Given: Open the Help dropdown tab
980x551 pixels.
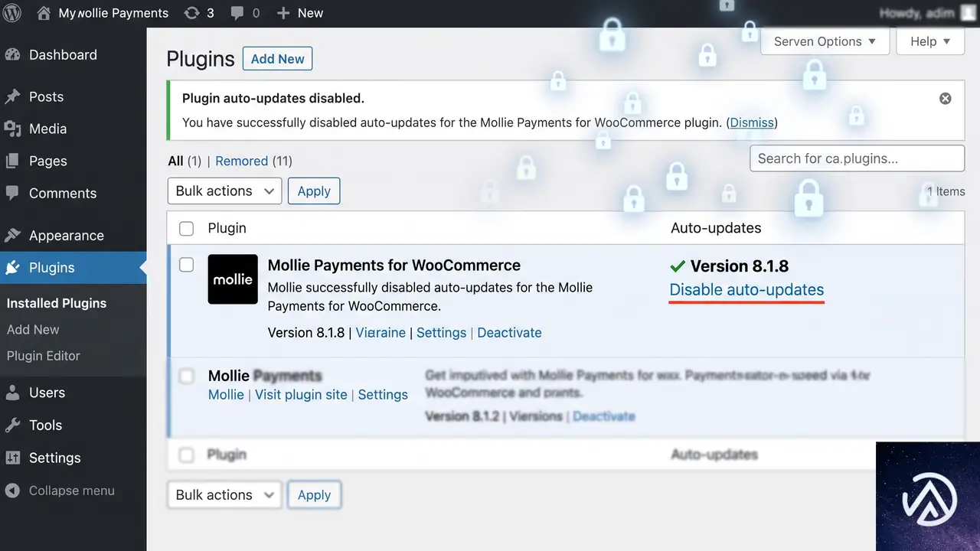Looking at the screenshot, I should point(930,41).
